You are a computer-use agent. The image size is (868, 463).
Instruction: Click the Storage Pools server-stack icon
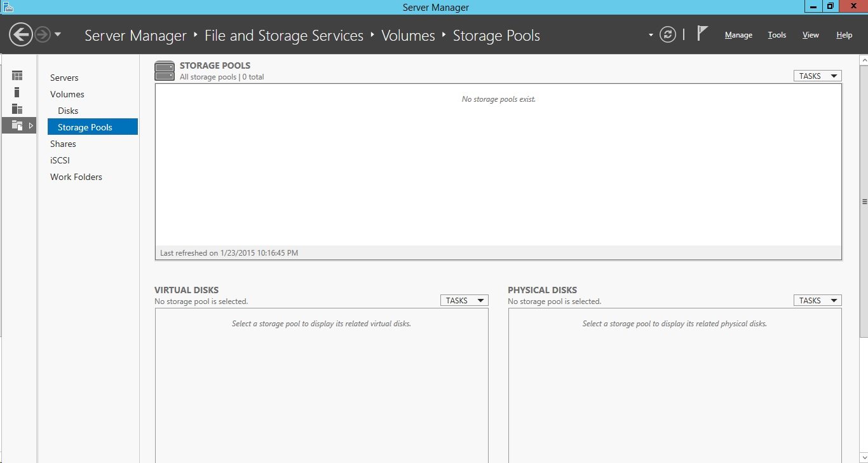pyautogui.click(x=165, y=71)
